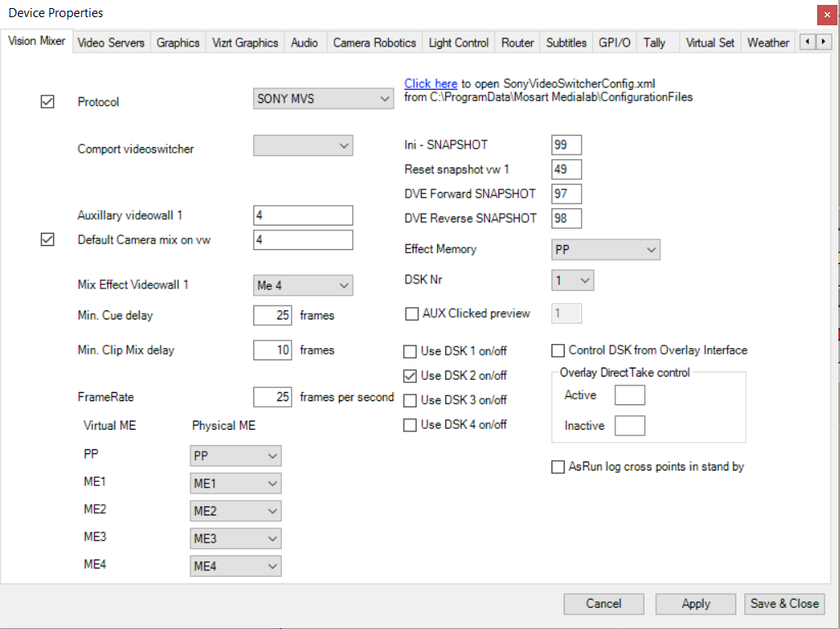The height and width of the screenshot is (629, 840).
Task: Uncheck Use DSK 2 on/off
Action: click(410, 376)
